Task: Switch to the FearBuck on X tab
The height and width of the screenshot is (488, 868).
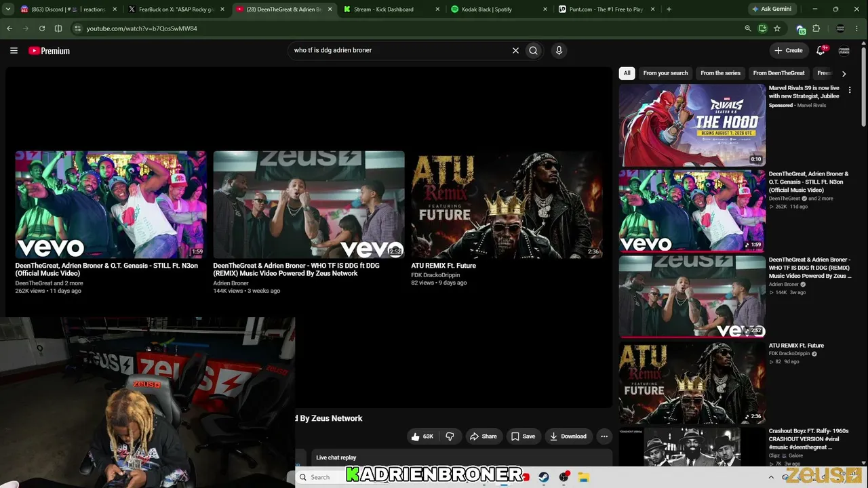Action: (x=176, y=9)
